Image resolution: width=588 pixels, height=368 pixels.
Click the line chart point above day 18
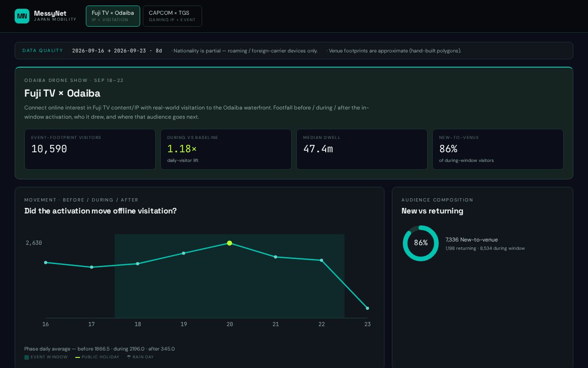137,264
